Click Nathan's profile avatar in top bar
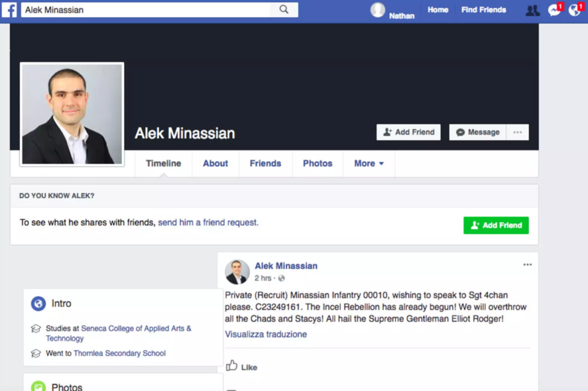This screenshot has height=391, width=588. [377, 10]
